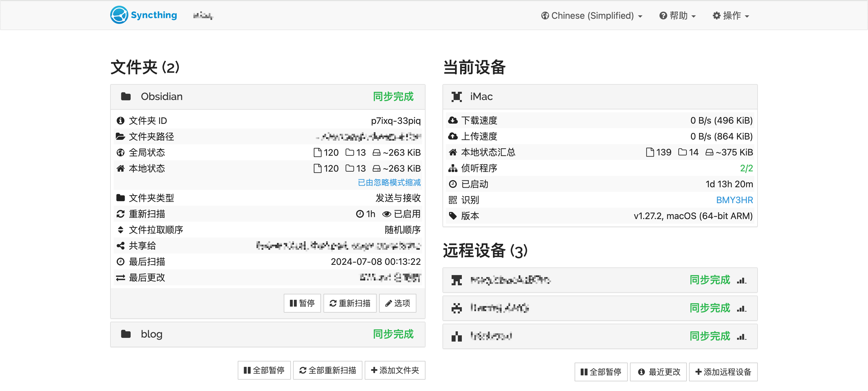868x391 pixels.
Task: Click the download cloud icon beside 下载速度
Action: (453, 120)
